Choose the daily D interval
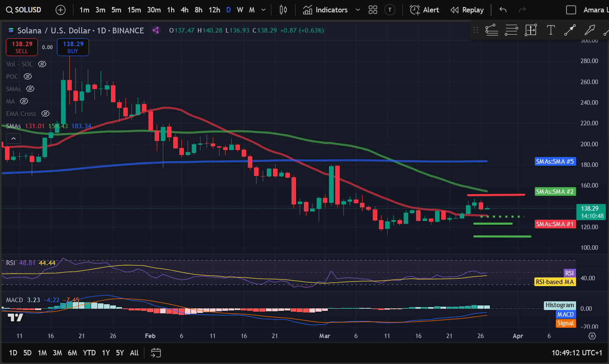Viewport: 609px width, 364px height. [228, 10]
